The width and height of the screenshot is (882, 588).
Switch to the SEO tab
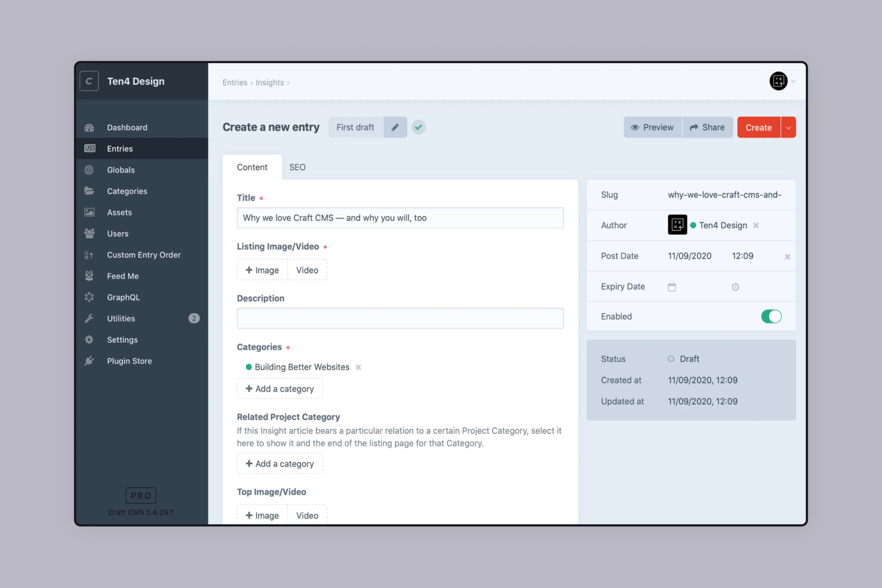297,167
